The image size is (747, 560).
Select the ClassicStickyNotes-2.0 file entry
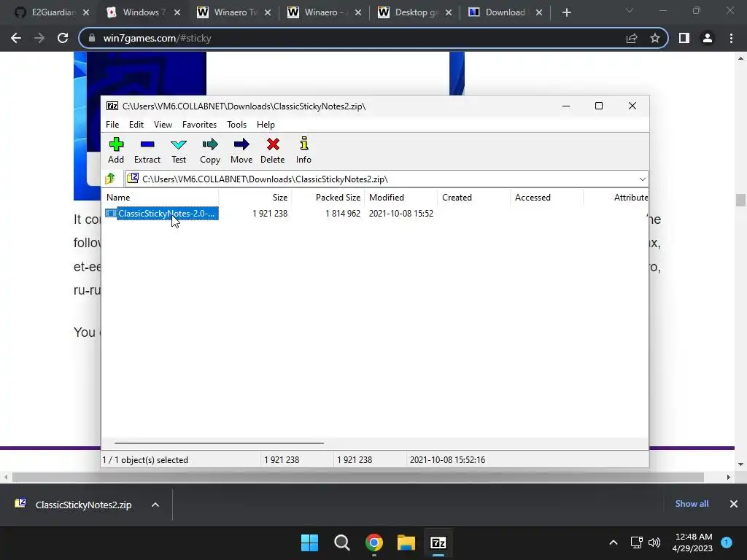(161, 214)
